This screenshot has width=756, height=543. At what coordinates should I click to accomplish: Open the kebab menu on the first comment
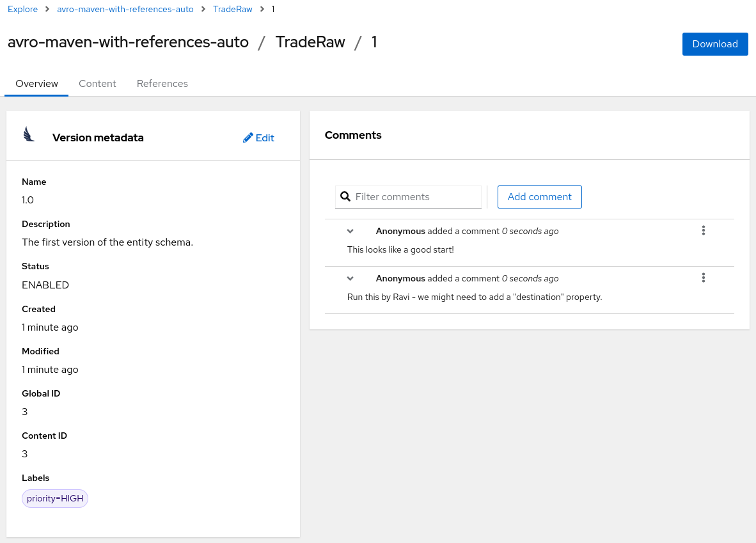click(x=703, y=230)
